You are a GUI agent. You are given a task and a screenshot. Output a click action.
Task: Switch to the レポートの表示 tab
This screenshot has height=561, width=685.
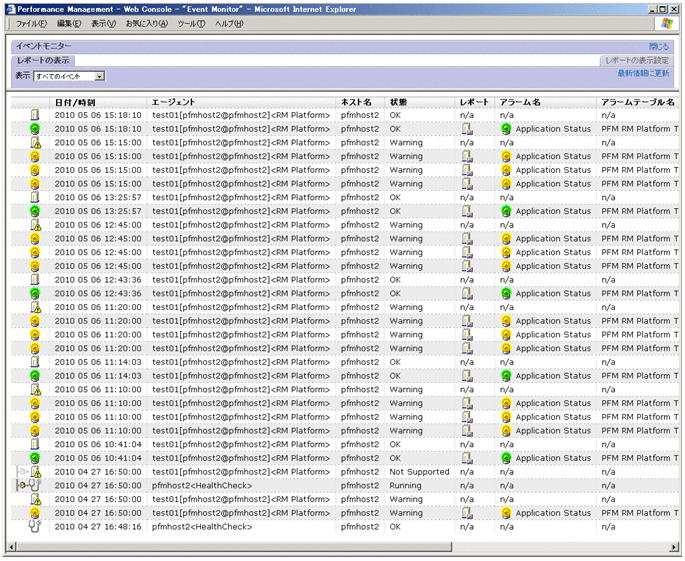coord(43,61)
